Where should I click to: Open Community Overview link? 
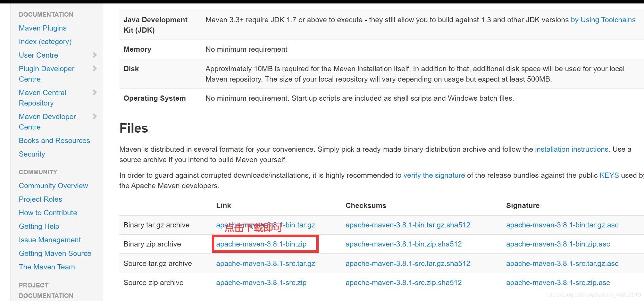[x=53, y=186]
